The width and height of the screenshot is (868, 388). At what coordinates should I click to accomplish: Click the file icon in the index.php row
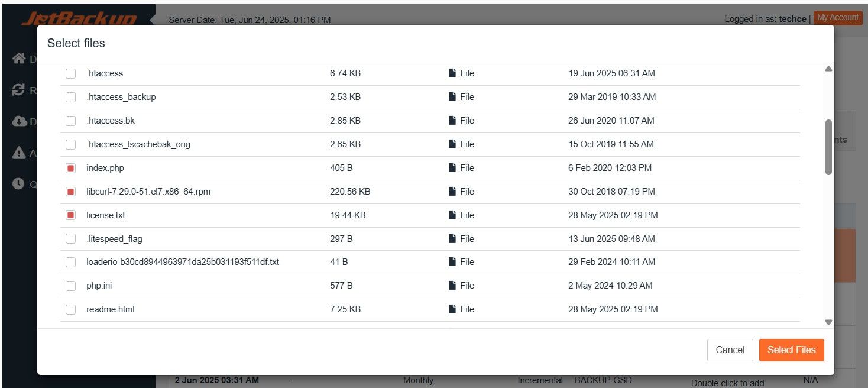click(x=452, y=168)
